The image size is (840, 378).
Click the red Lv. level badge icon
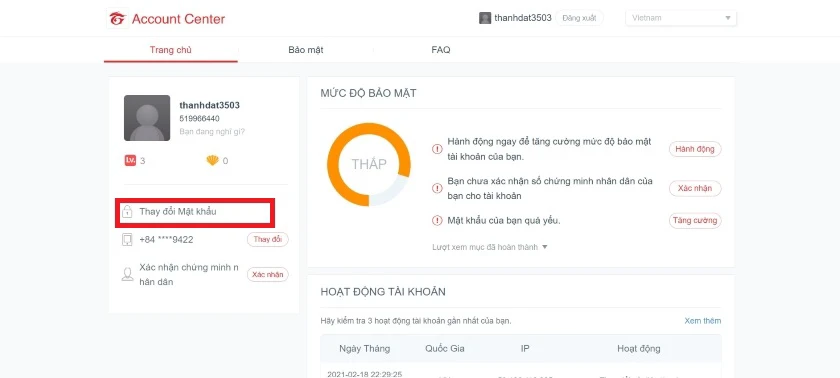pyautogui.click(x=130, y=161)
